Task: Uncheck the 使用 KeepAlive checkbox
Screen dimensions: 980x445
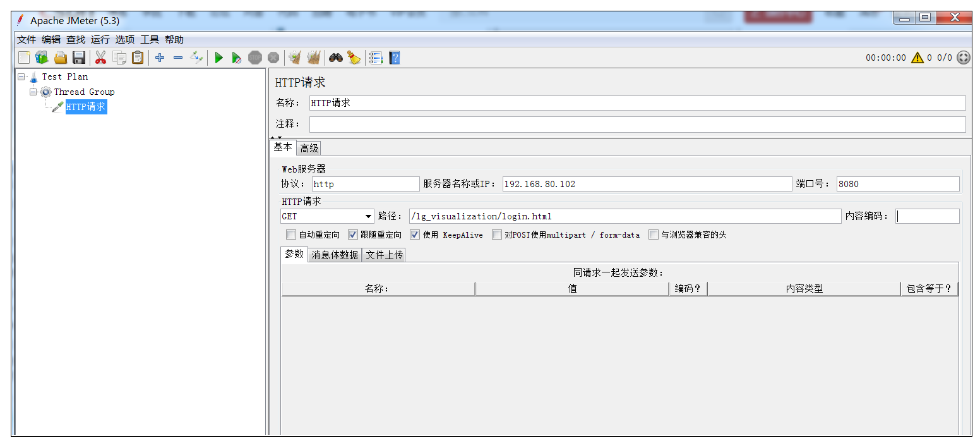Action: 415,235
